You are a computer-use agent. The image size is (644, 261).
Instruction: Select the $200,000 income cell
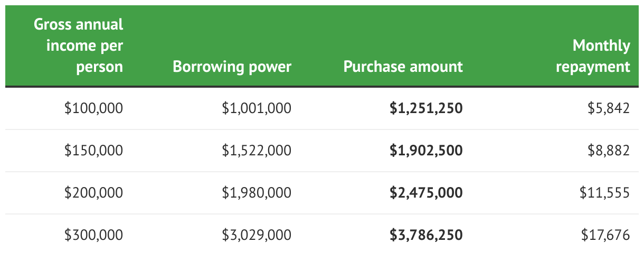coord(94,193)
